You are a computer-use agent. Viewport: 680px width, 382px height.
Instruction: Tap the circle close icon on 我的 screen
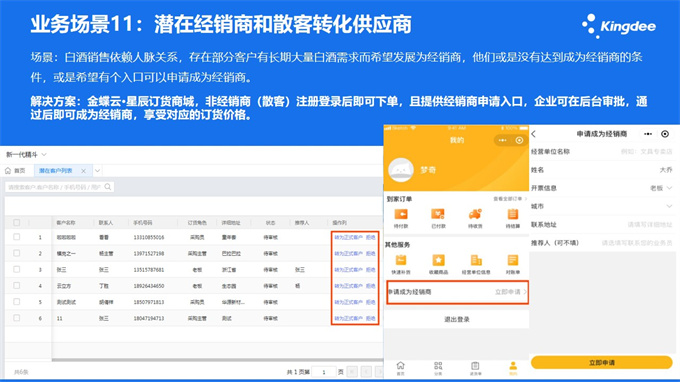coord(519,140)
